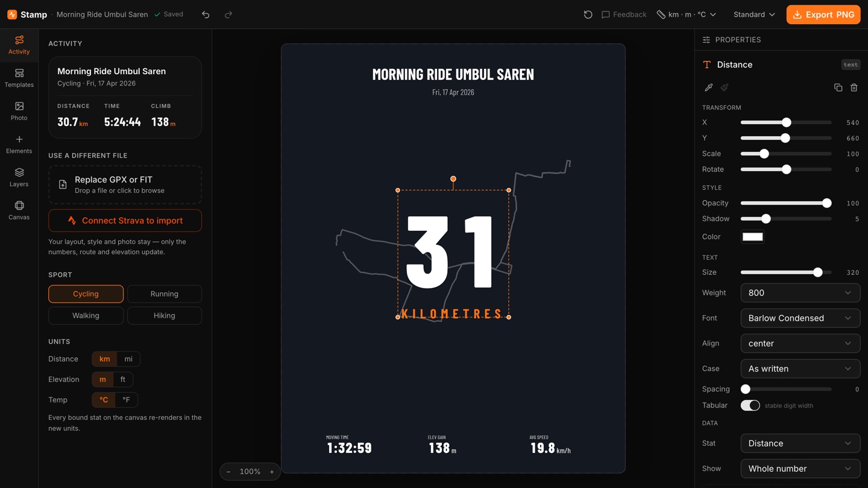The image size is (868, 488).
Task: Toggle the Tabular stable digit width switch
Action: pos(750,405)
